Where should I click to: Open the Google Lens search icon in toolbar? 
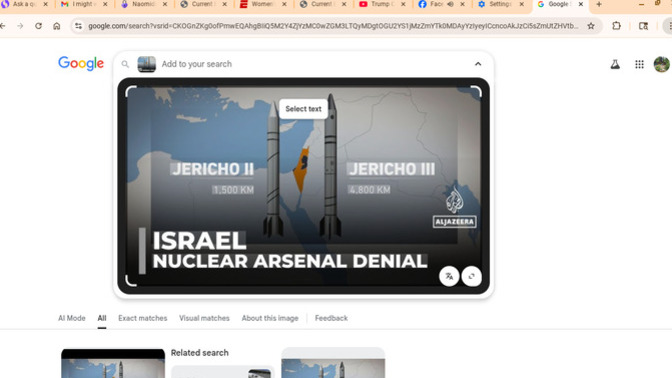click(643, 26)
